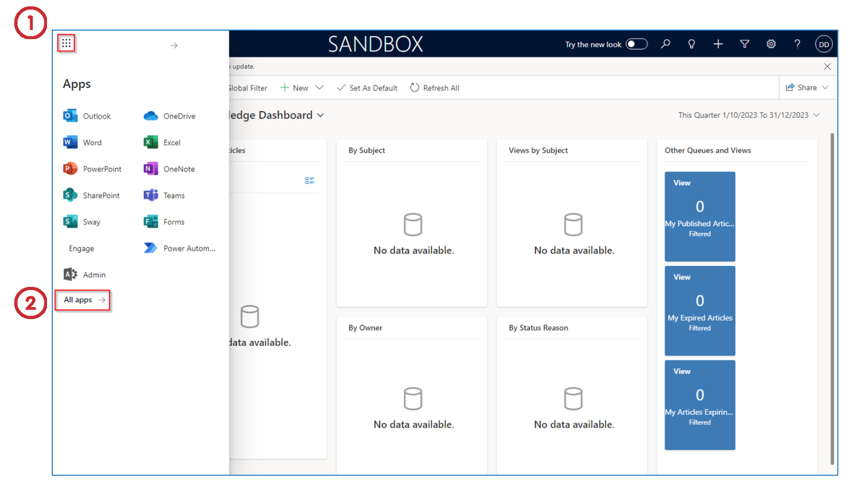Viewport: 854px width, 504px height.
Task: Launch Outlook from the Apps panel
Action: [x=87, y=116]
